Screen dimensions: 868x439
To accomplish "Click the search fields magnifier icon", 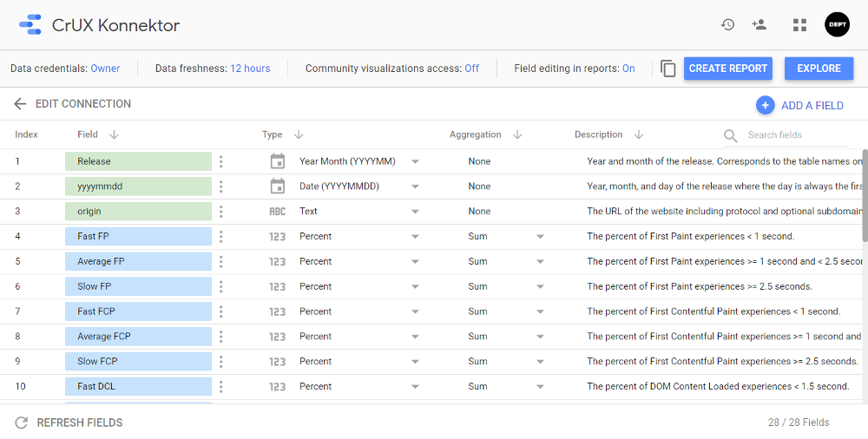I will (x=731, y=135).
